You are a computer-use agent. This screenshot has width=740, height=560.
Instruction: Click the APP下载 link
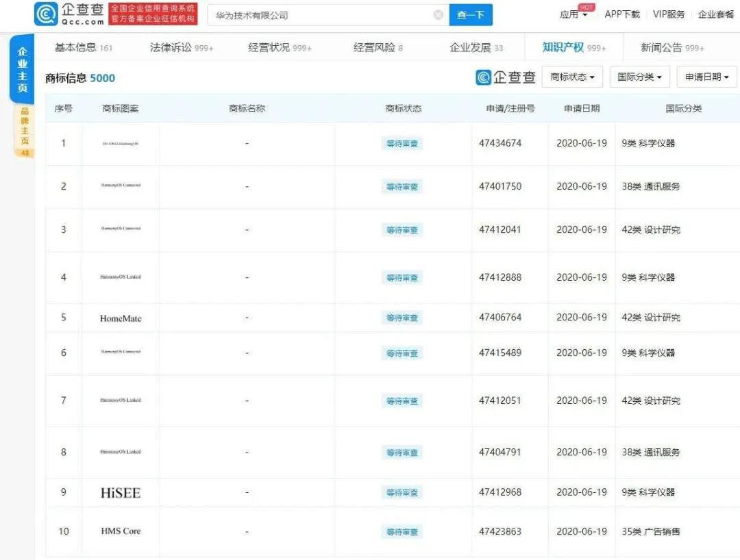point(622,14)
